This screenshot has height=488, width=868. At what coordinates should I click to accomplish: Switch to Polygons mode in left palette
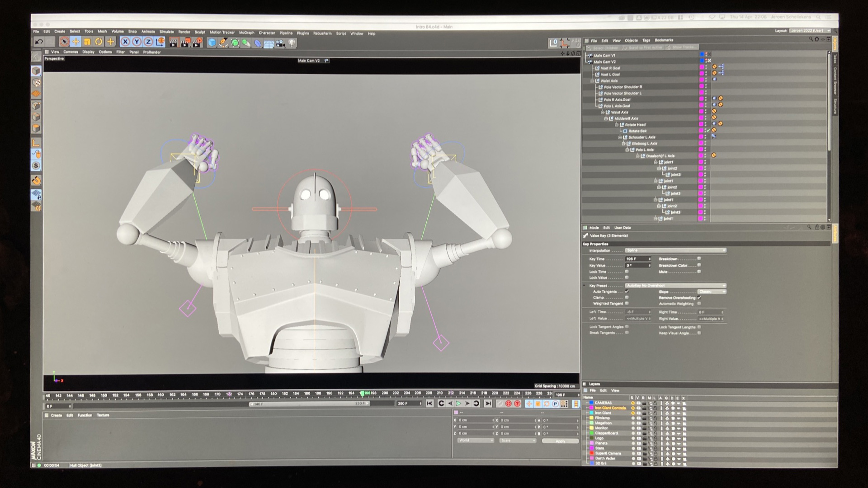click(36, 128)
